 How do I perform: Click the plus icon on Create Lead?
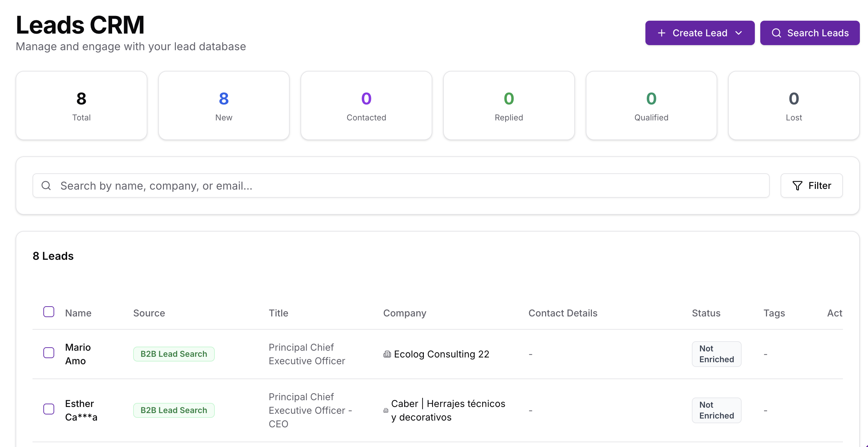[661, 33]
